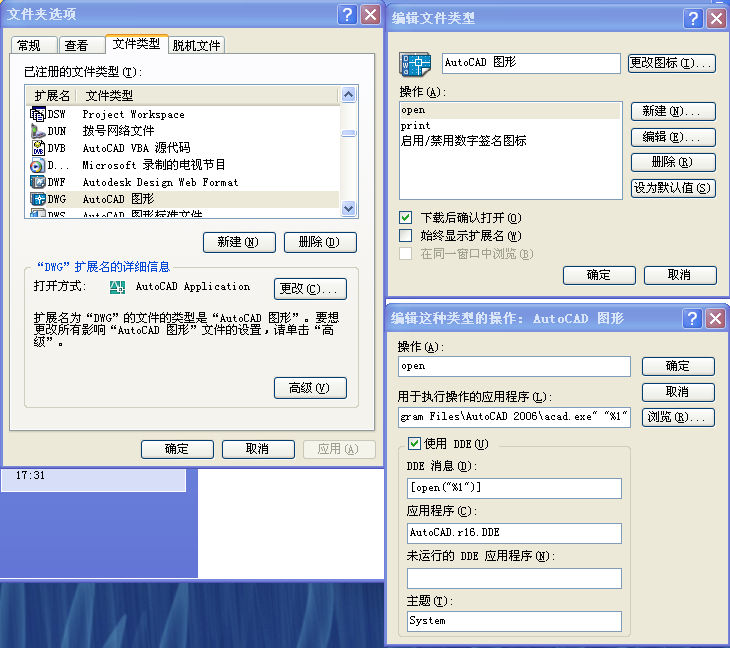
Task: Open 高级(V) settings for DWG
Action: click(310, 388)
